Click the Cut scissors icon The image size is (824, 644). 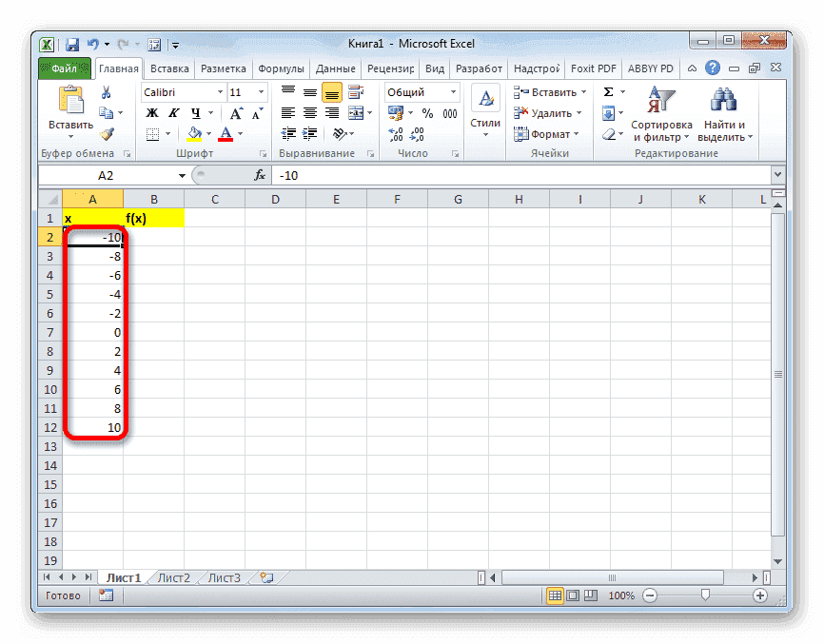click(107, 93)
